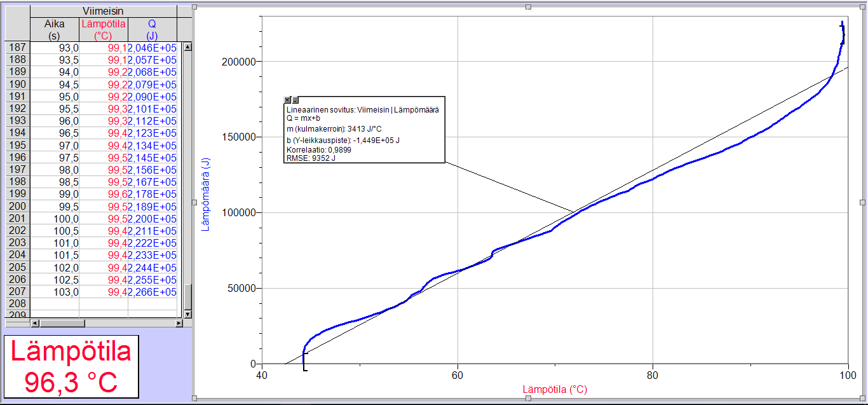
Task: Close the Lineaarinen sovitus fit box
Action: point(287,100)
